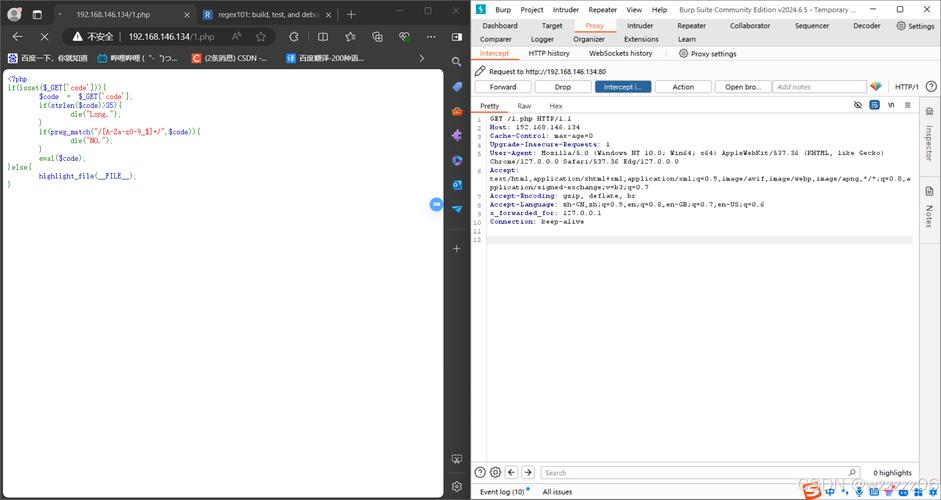Open Proxy settings
Viewport: 941px width, 500px height.
[708, 53]
